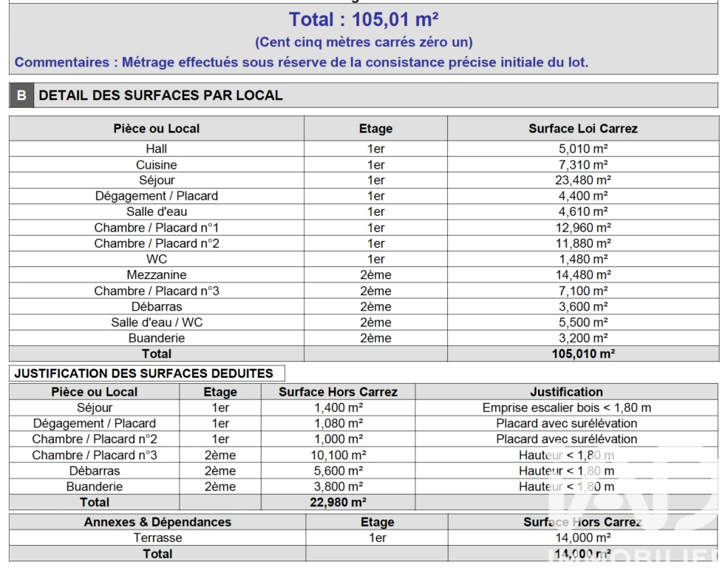
Task: Click the "Total : 105,01 m²" heading
Action: pos(364,19)
